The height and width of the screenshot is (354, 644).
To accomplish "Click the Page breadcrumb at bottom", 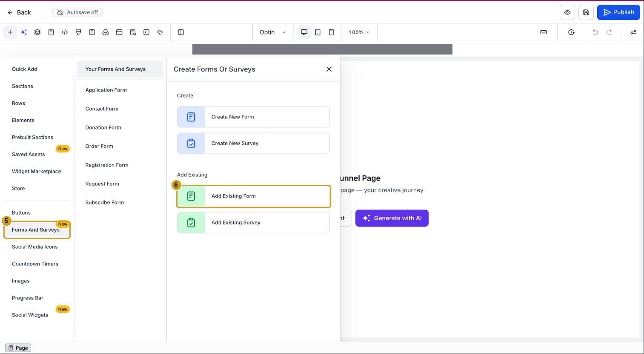I will [x=18, y=348].
